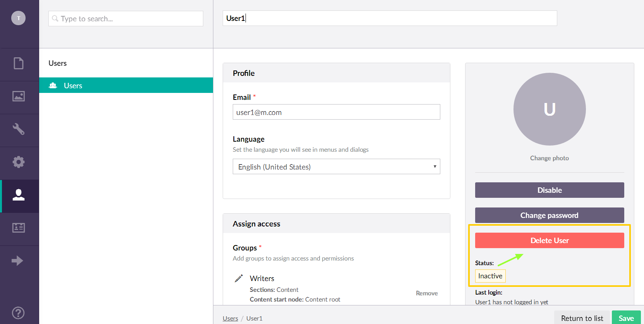This screenshot has height=324, width=644.
Task: Click the Email input field
Action: [336, 112]
